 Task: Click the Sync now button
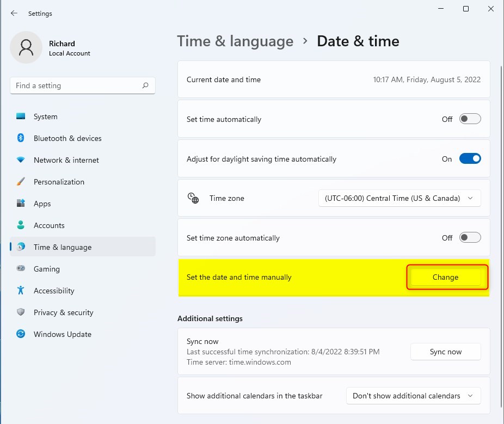(445, 352)
